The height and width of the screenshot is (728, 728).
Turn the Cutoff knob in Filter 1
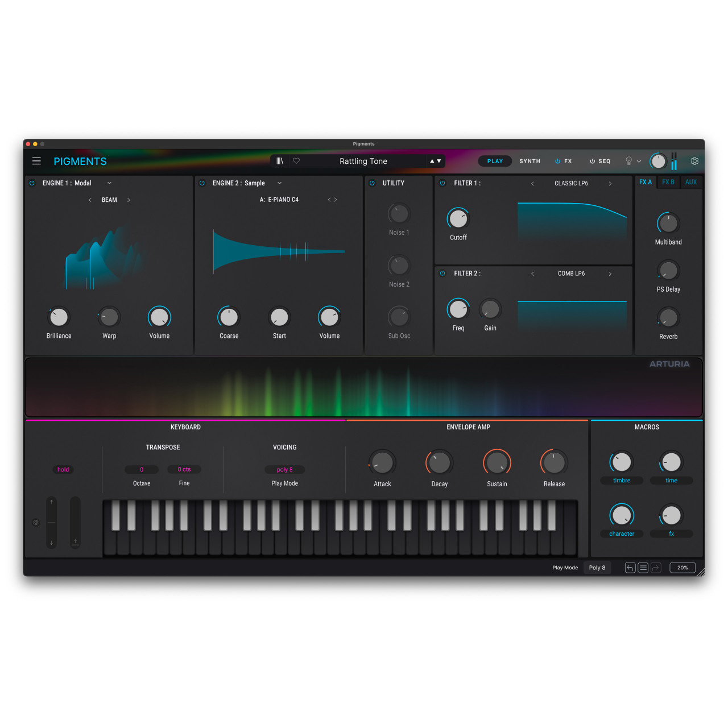tap(458, 220)
